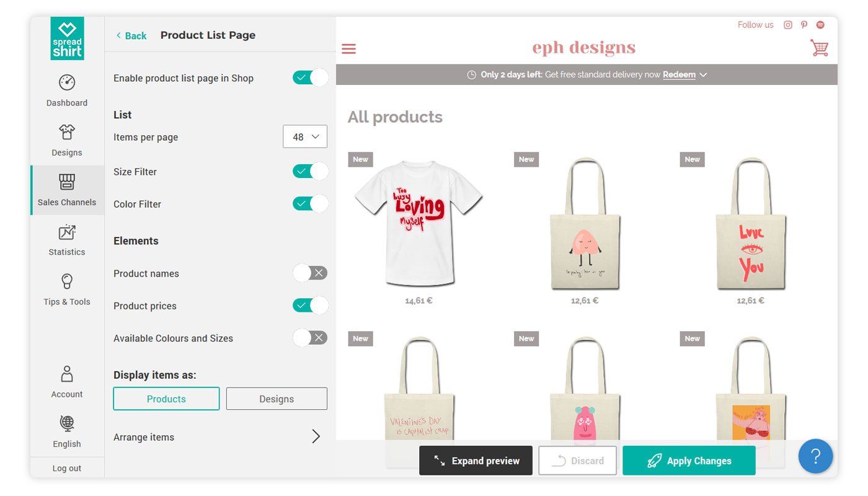This screenshot has width=868, height=496.
Task: Click the Pinterest icon in header
Action: pyautogui.click(x=804, y=25)
